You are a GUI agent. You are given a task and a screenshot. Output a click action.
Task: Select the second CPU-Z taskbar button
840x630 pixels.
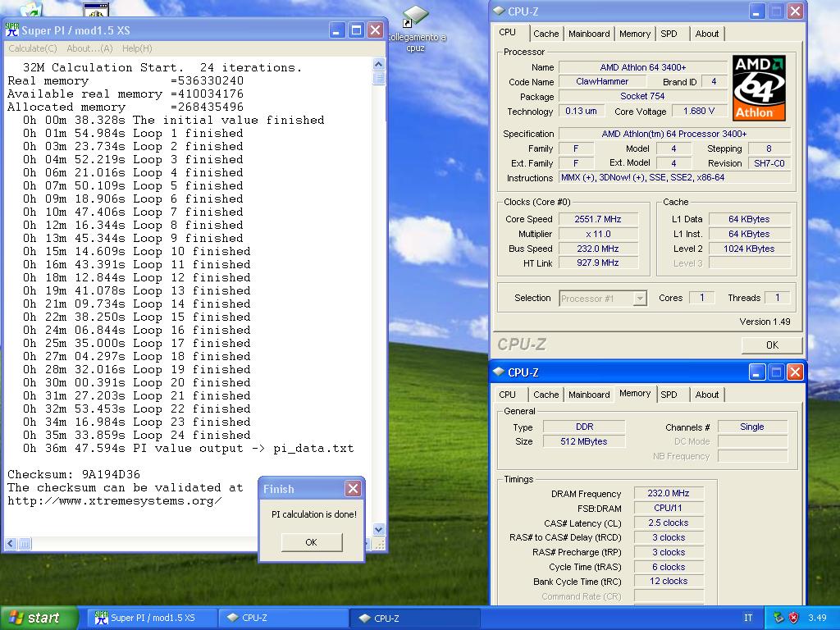click(x=416, y=618)
